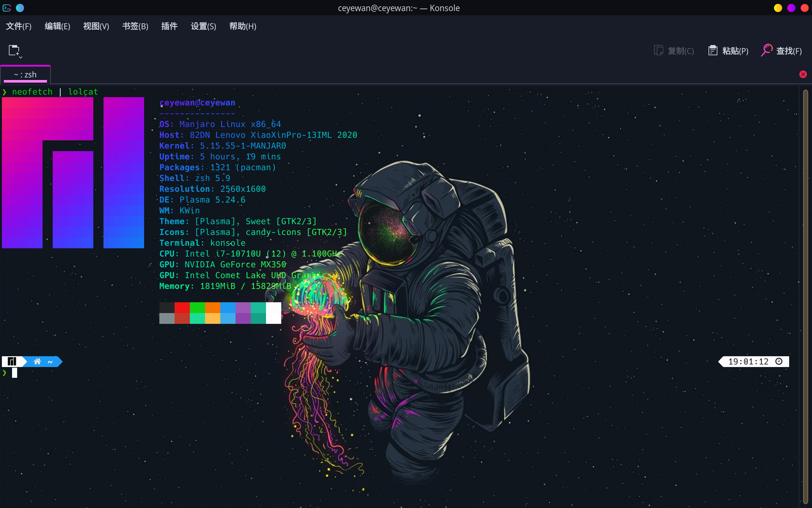The image size is (812, 508).
Task: Click the purple maximize window button
Action: tap(791, 8)
